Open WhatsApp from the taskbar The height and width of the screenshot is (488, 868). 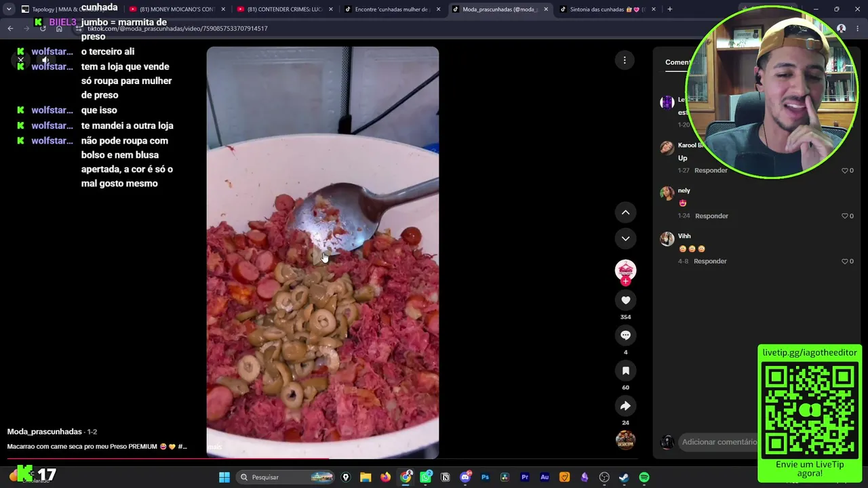click(x=426, y=477)
